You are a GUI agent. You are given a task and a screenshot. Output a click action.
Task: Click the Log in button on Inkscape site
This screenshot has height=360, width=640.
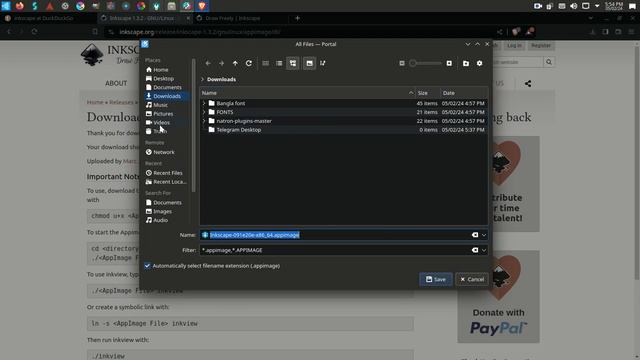tap(514, 46)
